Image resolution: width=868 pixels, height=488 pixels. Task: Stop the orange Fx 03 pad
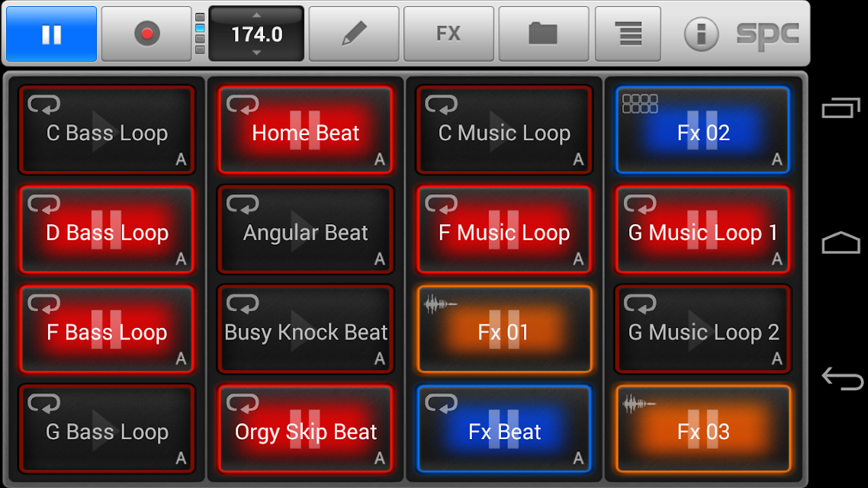click(x=703, y=429)
